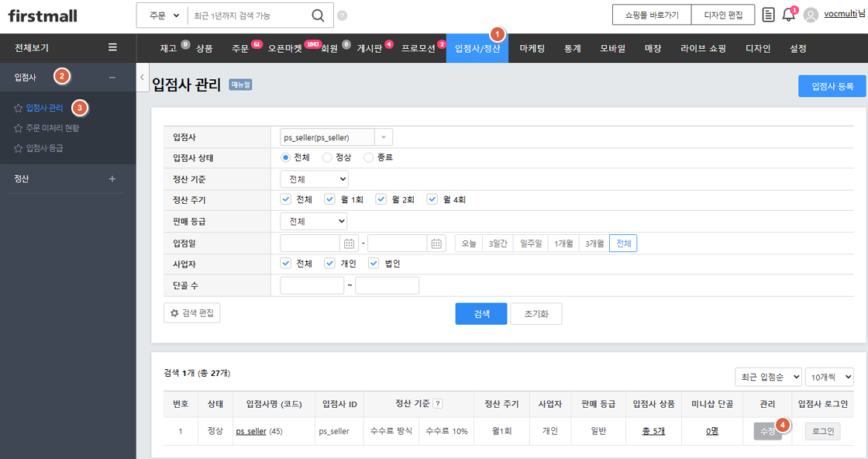Open calendar picker for start 입점일
Image resolution: width=868 pixels, height=459 pixels.
(x=349, y=243)
